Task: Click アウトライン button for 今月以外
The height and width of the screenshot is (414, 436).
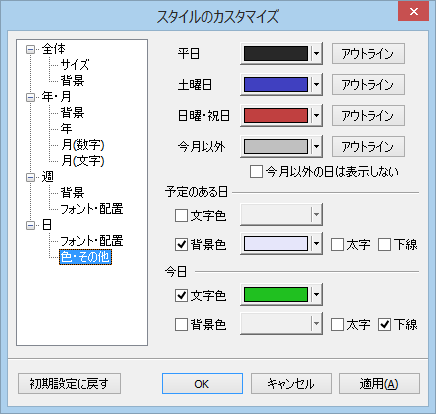Action: click(368, 147)
